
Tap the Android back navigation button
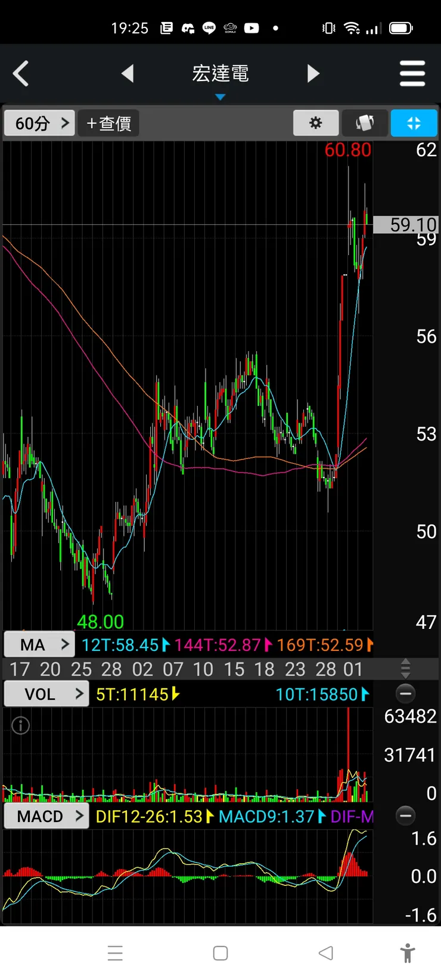(x=325, y=953)
